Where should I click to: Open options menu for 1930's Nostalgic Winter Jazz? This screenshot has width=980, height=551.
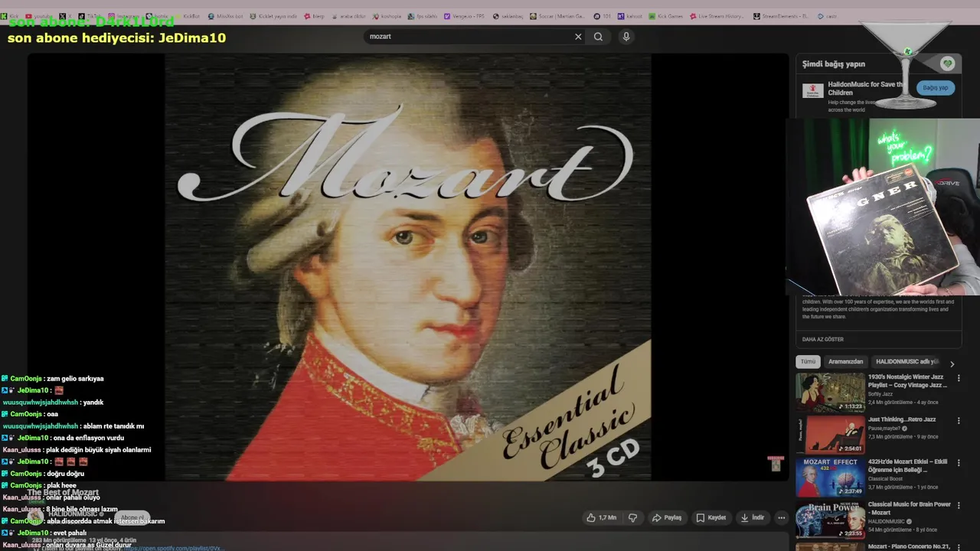(x=958, y=378)
